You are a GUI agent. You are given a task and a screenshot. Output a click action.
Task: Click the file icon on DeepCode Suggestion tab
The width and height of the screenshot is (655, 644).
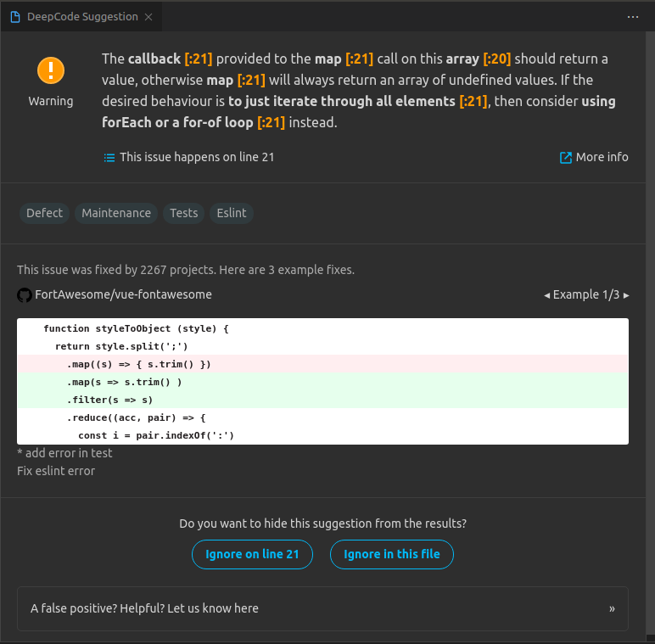tap(15, 17)
